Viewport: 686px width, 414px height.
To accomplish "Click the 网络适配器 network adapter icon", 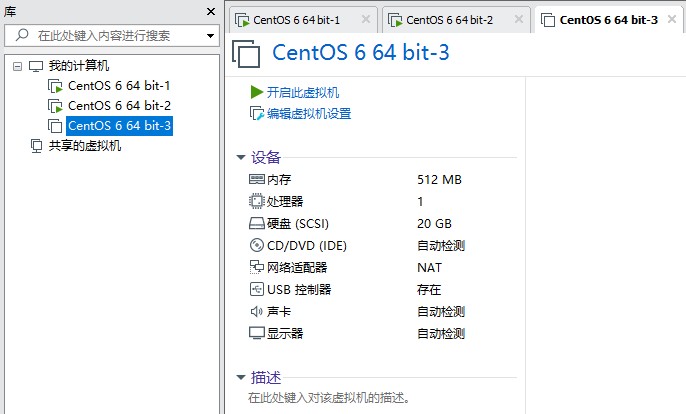I will tap(257, 267).
